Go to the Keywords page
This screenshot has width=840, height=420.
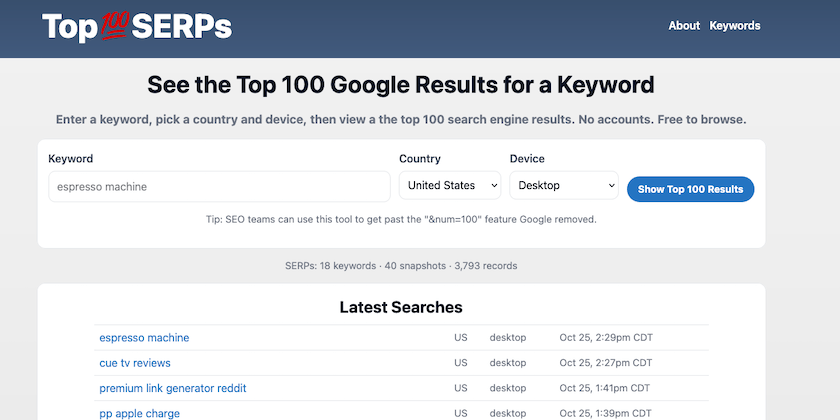735,26
